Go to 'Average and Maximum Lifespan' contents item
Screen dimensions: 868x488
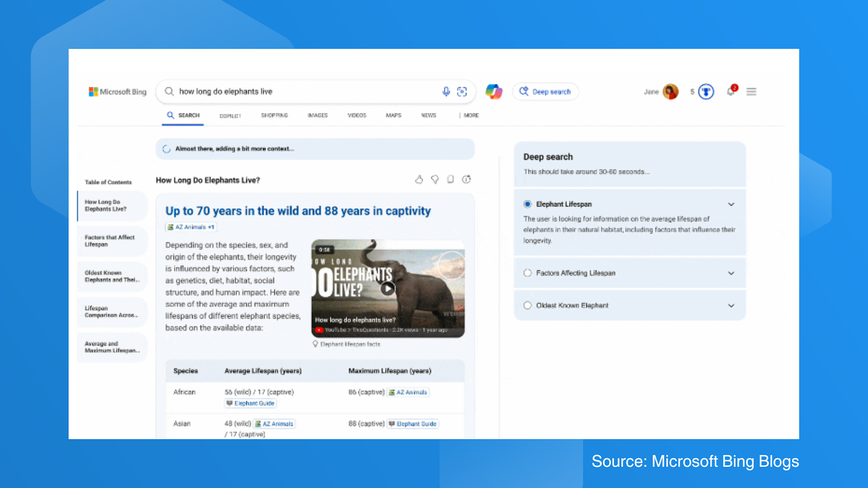[x=112, y=347]
